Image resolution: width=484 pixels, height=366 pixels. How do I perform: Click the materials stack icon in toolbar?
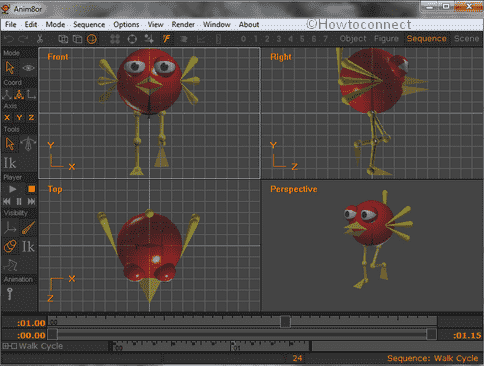[183, 39]
